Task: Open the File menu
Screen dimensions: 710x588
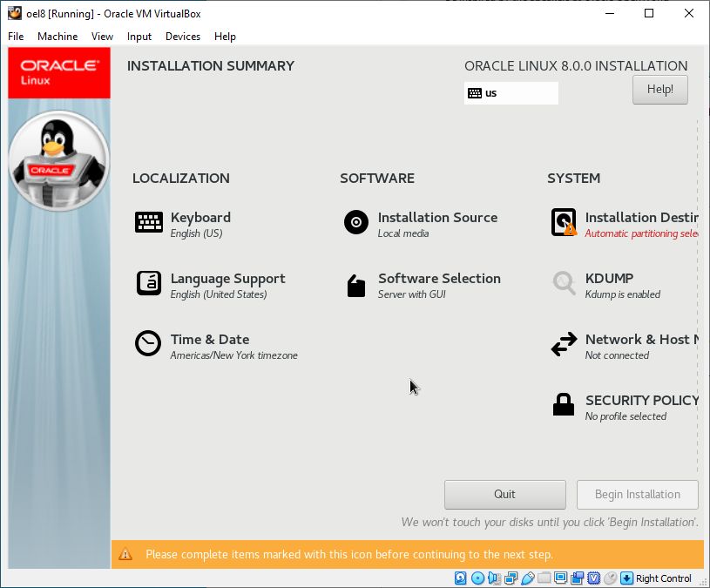Action: (16, 37)
